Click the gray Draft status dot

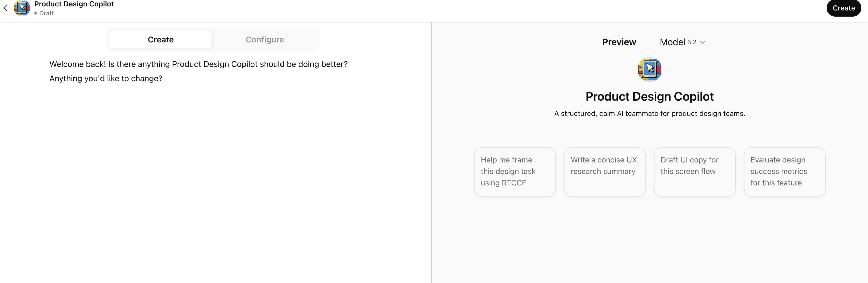(x=36, y=13)
